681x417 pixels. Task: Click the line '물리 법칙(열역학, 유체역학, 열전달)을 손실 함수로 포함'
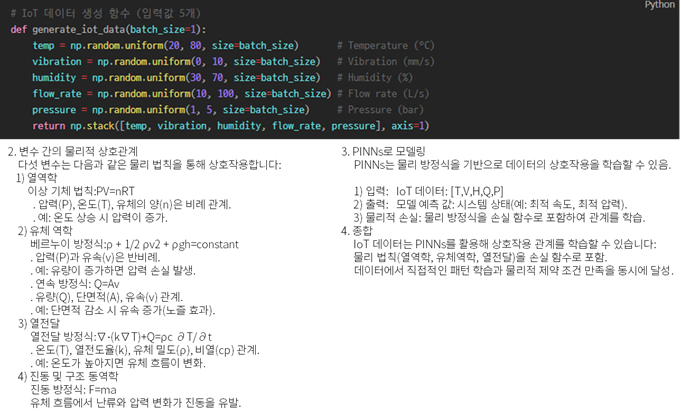tap(480, 257)
